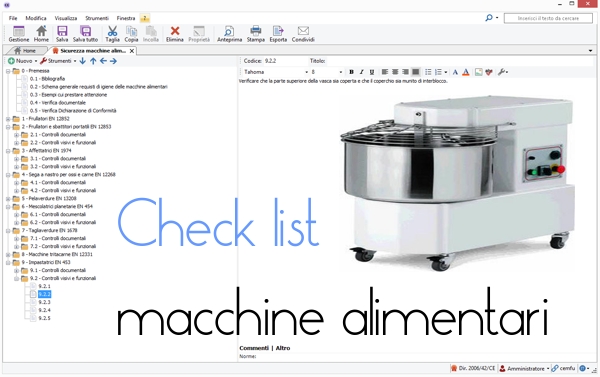This screenshot has width=600, height=377.
Task: Move item down with blue arrow
Action: click(82, 61)
